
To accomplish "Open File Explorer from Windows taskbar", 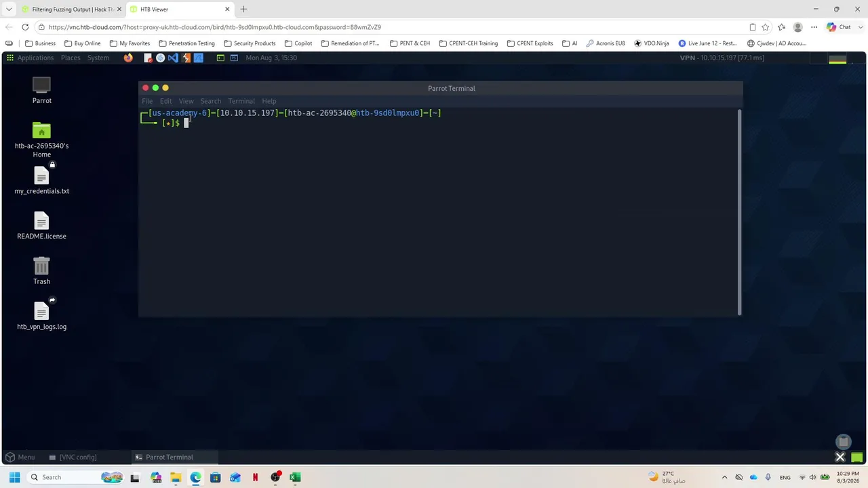I will pyautogui.click(x=176, y=477).
